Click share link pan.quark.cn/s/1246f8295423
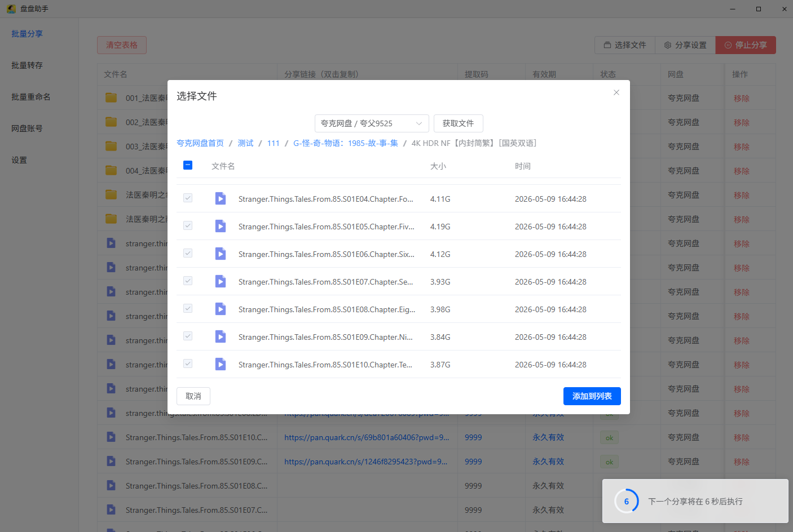 366,462
